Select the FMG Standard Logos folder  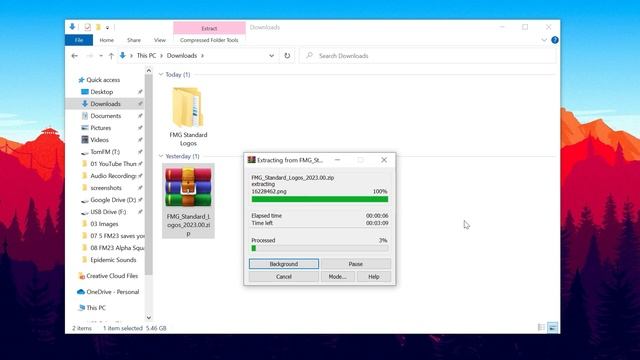(188, 117)
